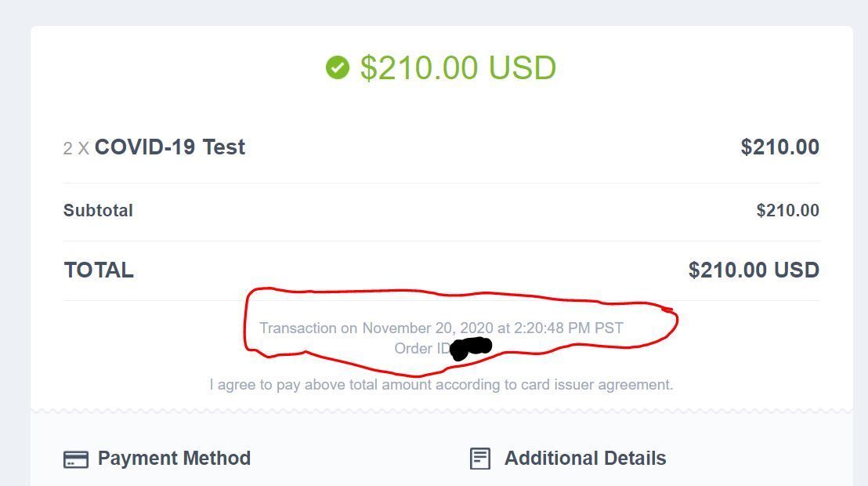The image size is (868, 486).
Task: Click the Order ID label
Action: point(422,349)
